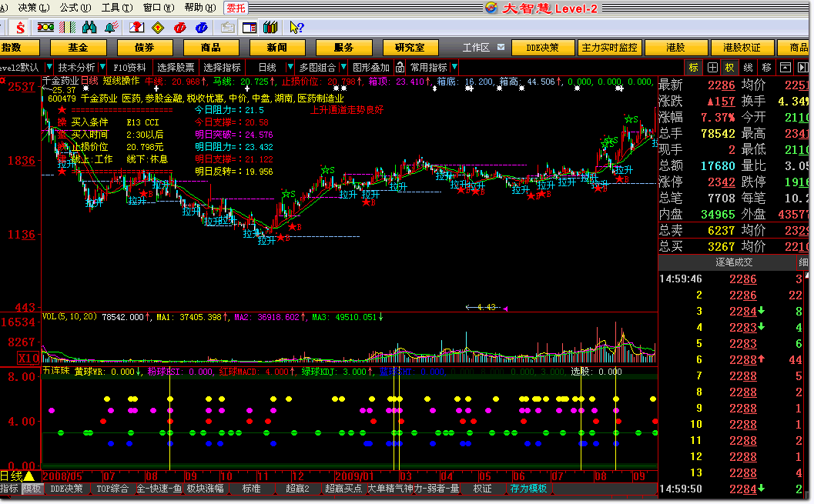Image resolution: width=814 pixels, height=504 pixels.
Task: Click the crosshair grid plus icon
Action: pos(713,68)
